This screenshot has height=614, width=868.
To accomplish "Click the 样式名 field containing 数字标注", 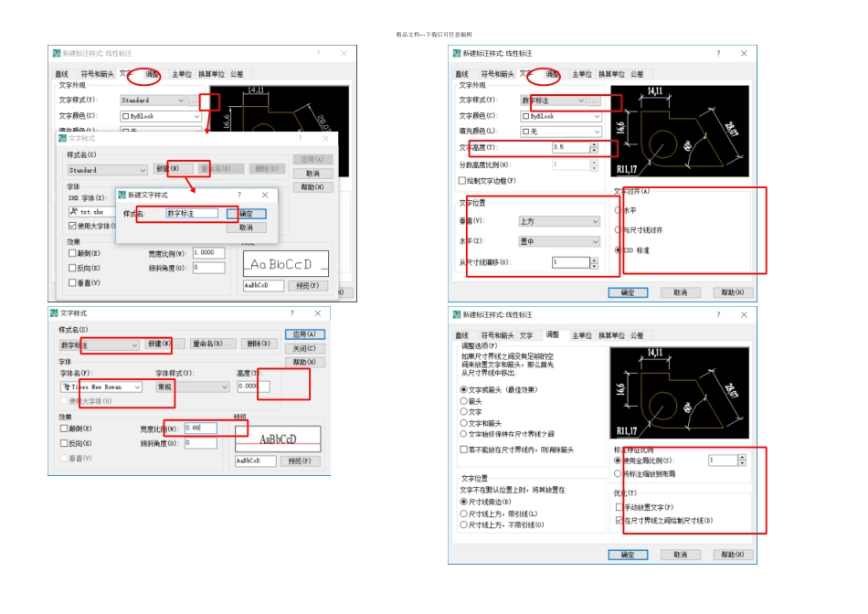I will point(191,213).
